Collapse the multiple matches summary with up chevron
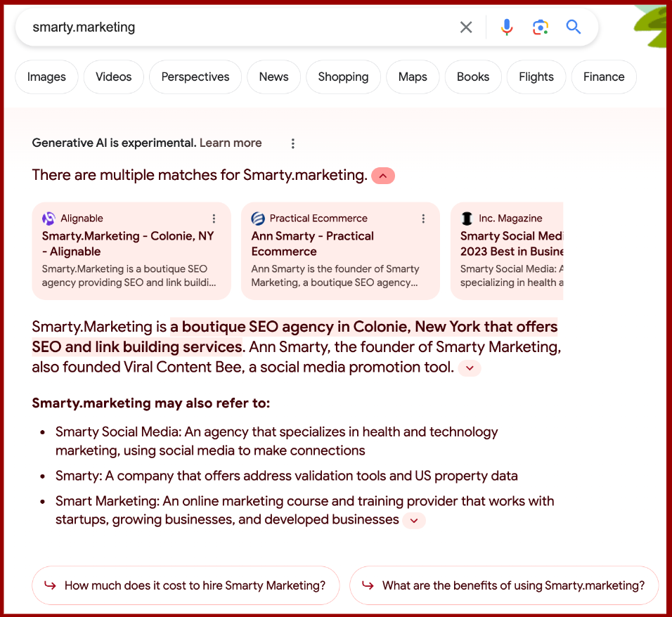This screenshot has width=672, height=617. point(382,176)
